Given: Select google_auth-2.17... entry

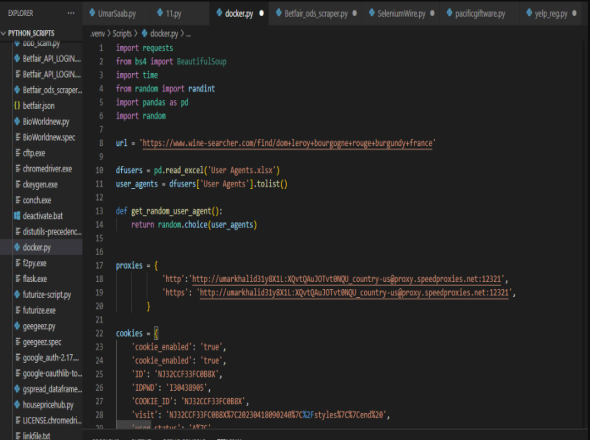Looking at the screenshot, I should [x=51, y=358].
